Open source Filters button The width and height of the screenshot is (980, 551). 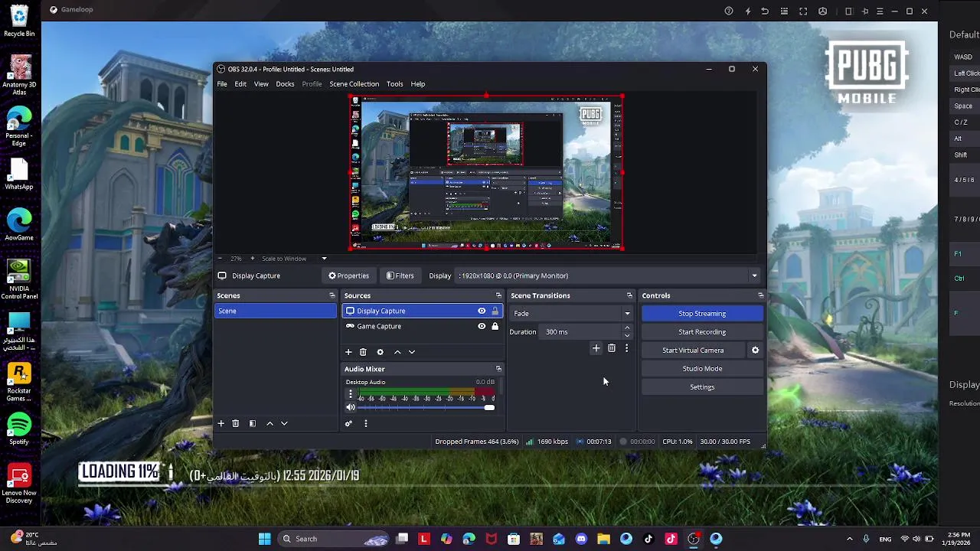point(400,275)
